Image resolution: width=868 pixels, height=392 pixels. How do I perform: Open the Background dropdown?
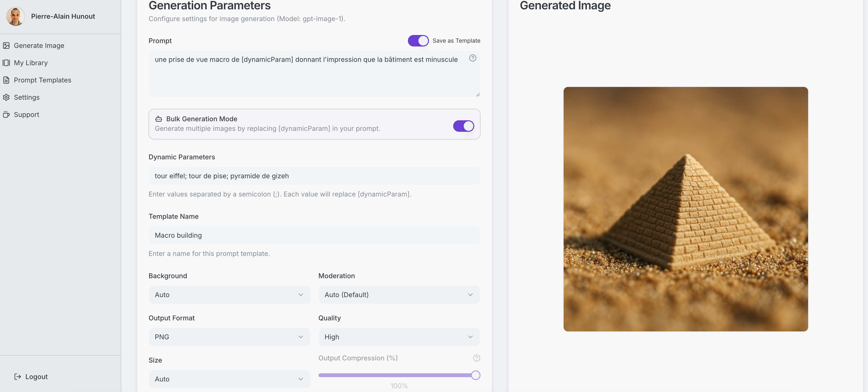[229, 295]
